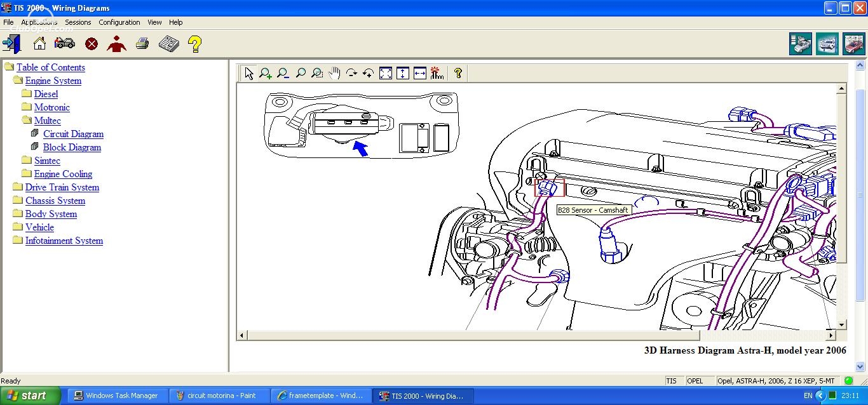Click the red circle X stop icon
Image resolution: width=868 pixels, height=405 pixels.
click(x=92, y=44)
